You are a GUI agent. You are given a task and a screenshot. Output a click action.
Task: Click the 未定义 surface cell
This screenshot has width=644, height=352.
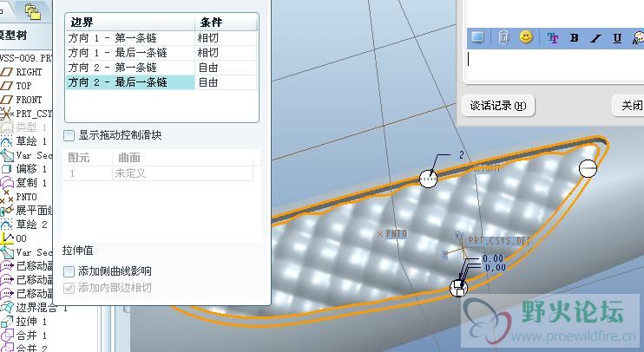tap(182, 173)
